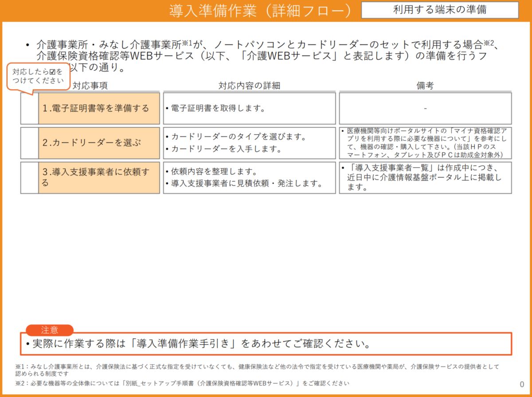Check the box for 1.電子証明書等を準備する
This screenshot has height=397, width=532.
pos(29,109)
